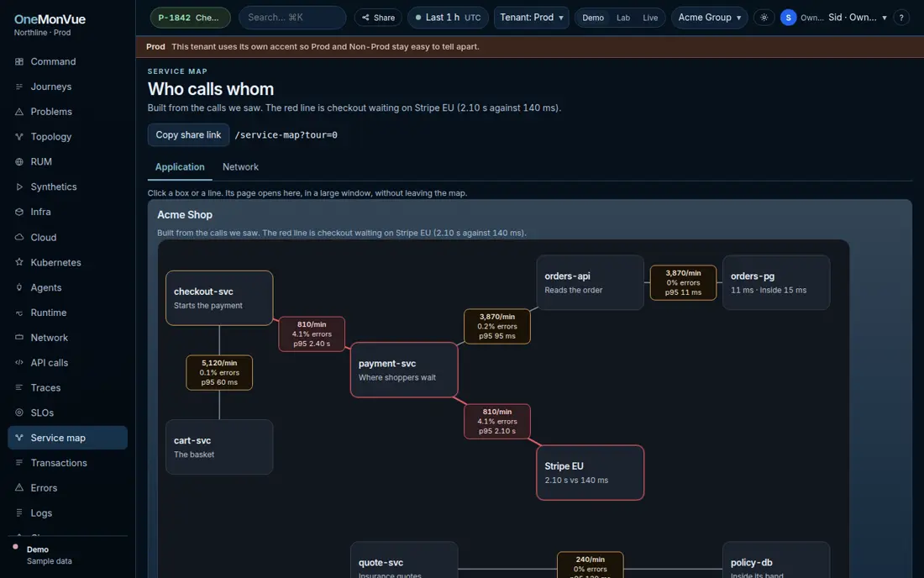Click the Journeys sidebar icon
The width and height of the screenshot is (924, 578).
point(18,87)
